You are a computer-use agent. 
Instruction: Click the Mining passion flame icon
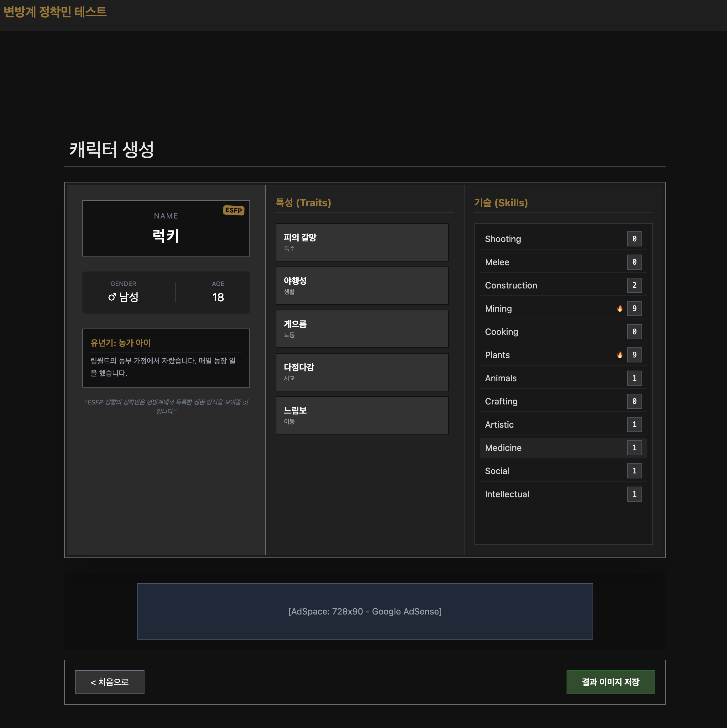click(x=620, y=308)
